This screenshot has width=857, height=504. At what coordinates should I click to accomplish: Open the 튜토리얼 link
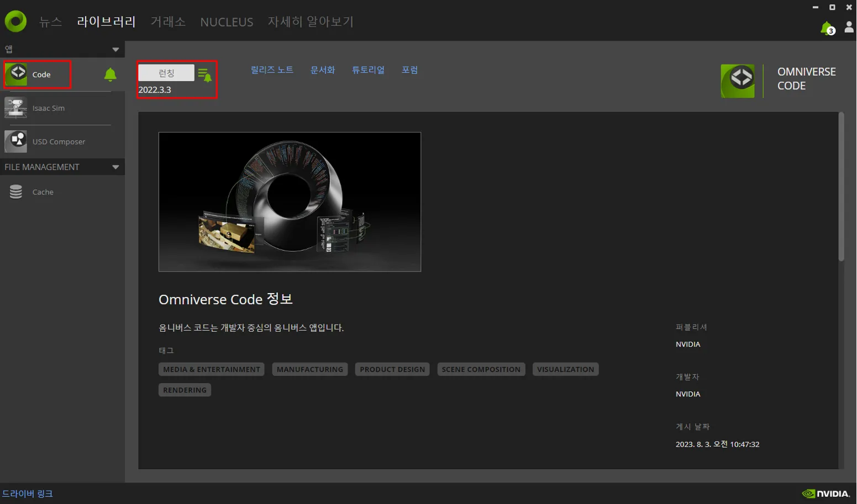click(x=368, y=70)
